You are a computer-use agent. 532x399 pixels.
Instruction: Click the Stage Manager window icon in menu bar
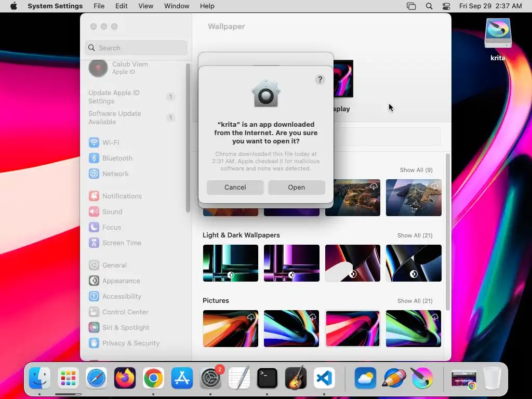[x=411, y=6]
